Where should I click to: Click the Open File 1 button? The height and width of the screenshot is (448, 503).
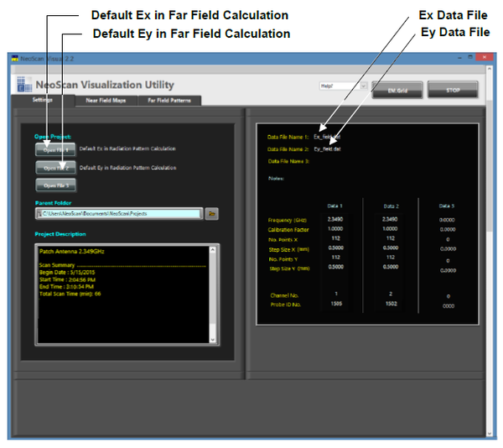coord(55,150)
